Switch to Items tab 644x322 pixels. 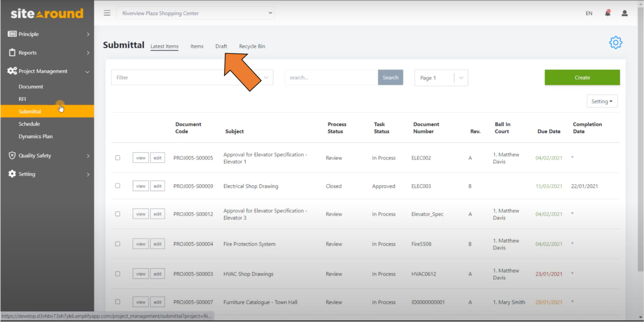(x=197, y=46)
